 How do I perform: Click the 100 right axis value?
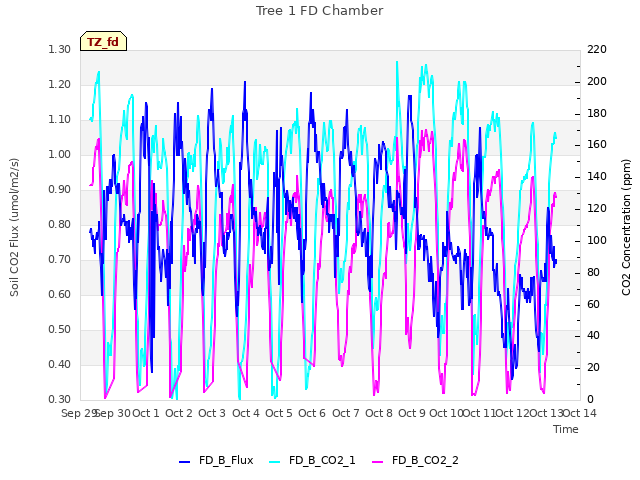click(x=597, y=240)
